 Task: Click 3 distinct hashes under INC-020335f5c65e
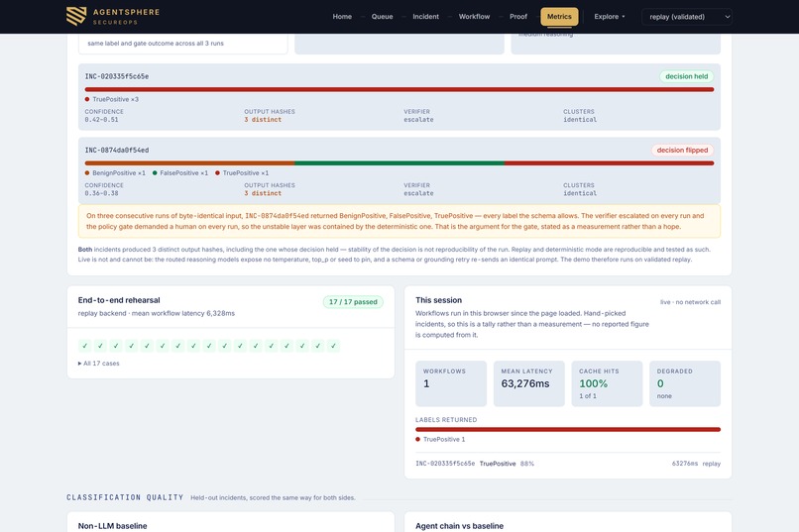coord(263,120)
